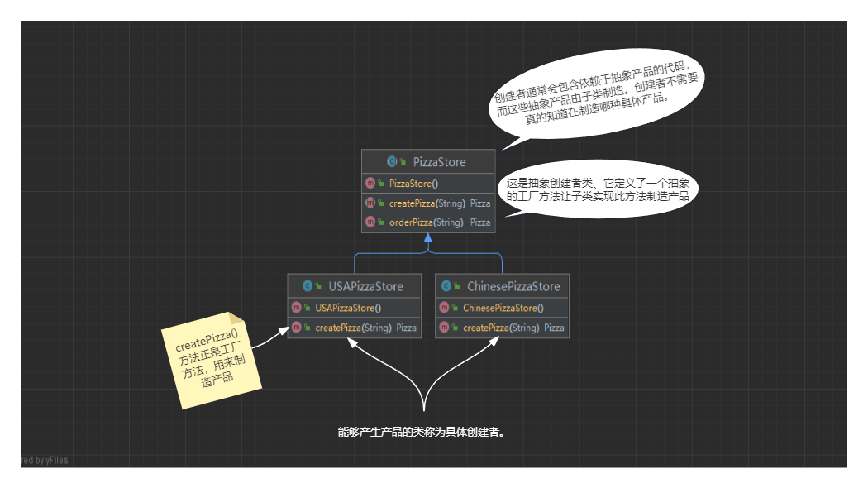Viewport: 868px width, 488px height.
Task: Click the USAPizzaStore class icon
Action: coord(308,286)
